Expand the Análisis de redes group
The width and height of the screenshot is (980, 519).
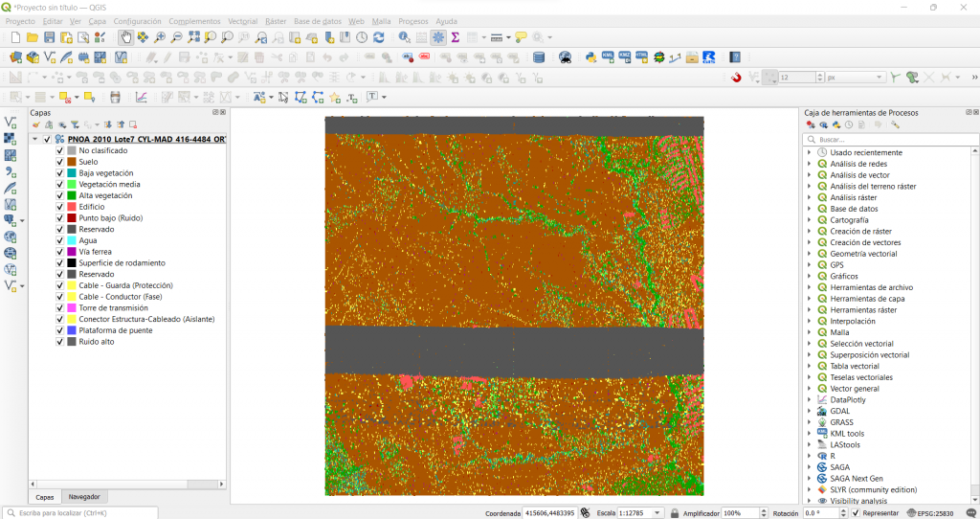810,164
